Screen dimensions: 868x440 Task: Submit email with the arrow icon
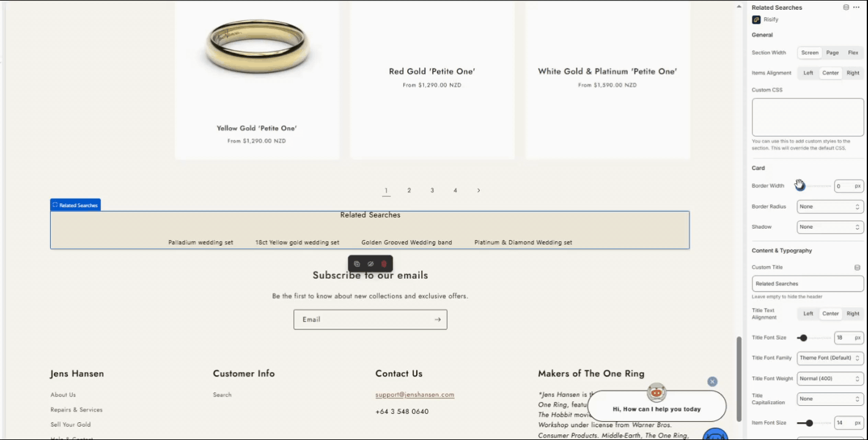tap(438, 320)
